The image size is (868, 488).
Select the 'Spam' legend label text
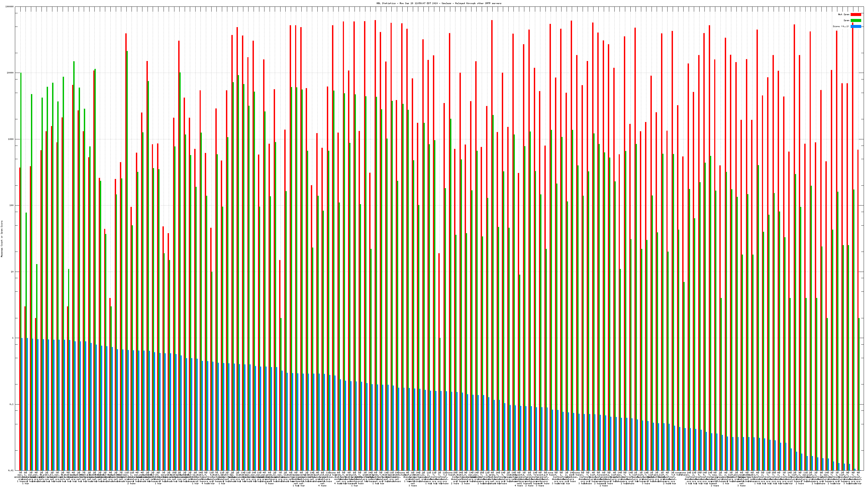(846, 21)
